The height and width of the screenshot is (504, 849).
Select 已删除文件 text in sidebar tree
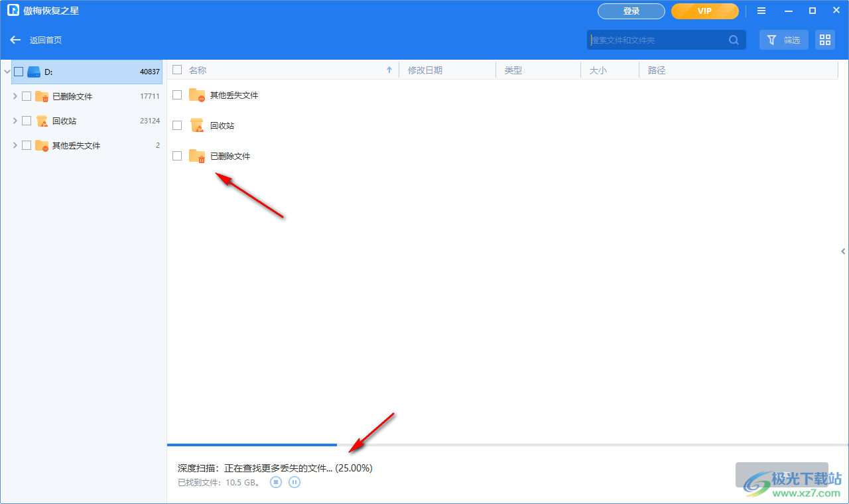[x=72, y=96]
